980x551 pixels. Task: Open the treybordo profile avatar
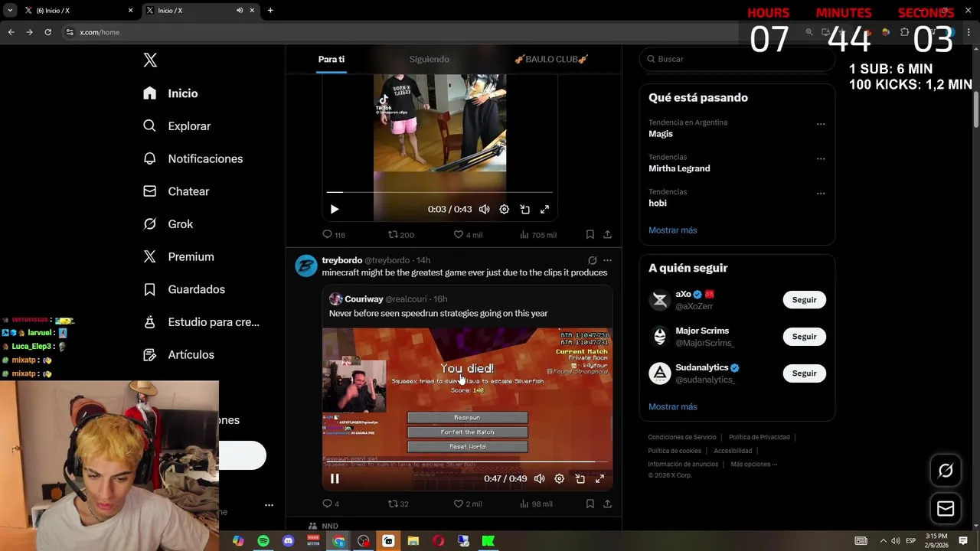pos(306,266)
